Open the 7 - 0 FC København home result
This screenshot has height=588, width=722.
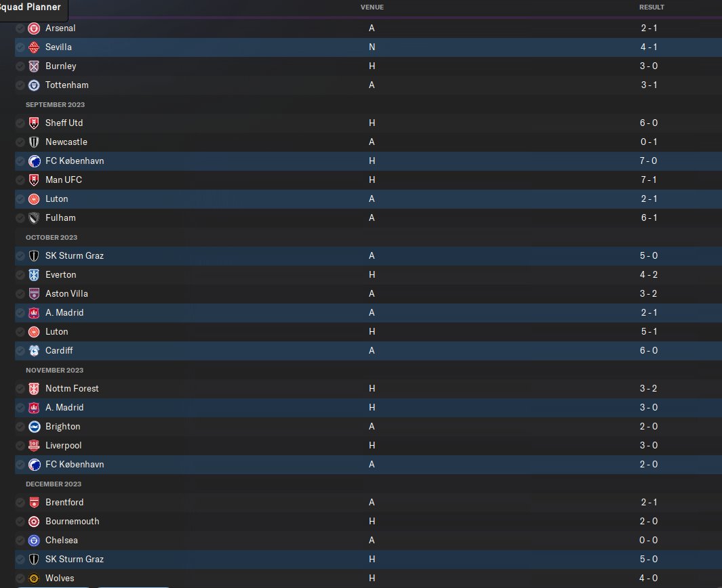[x=648, y=161]
